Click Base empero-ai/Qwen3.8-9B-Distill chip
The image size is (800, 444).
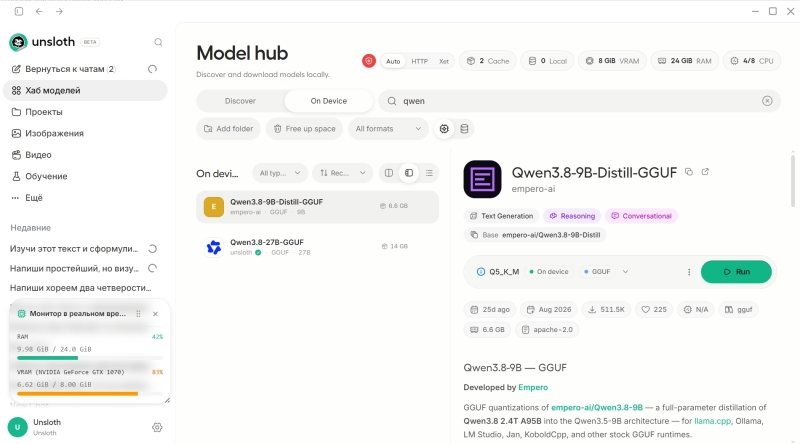[536, 235]
